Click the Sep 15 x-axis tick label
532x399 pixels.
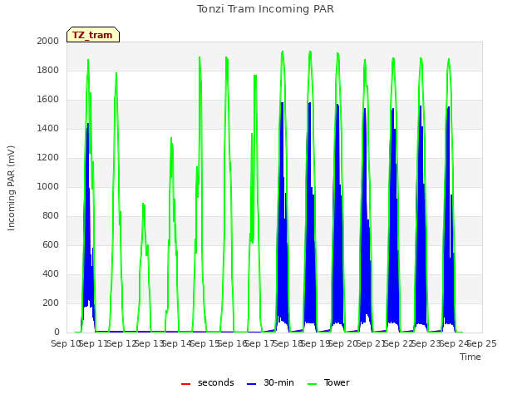(x=205, y=343)
